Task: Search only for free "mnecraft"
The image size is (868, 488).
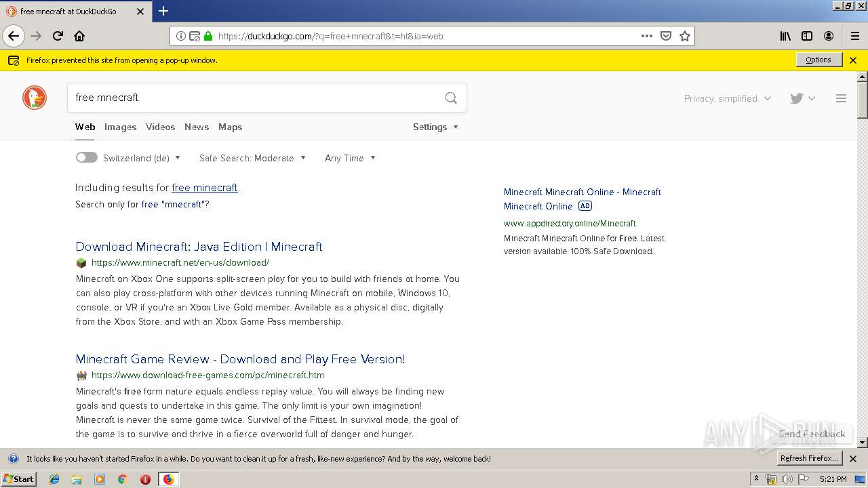Action: pyautogui.click(x=175, y=204)
